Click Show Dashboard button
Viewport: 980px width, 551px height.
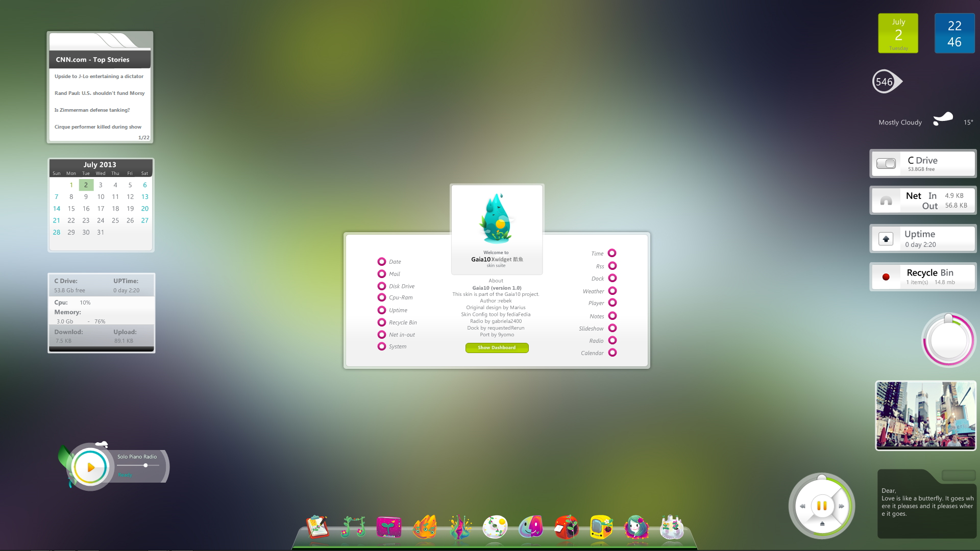[496, 347]
